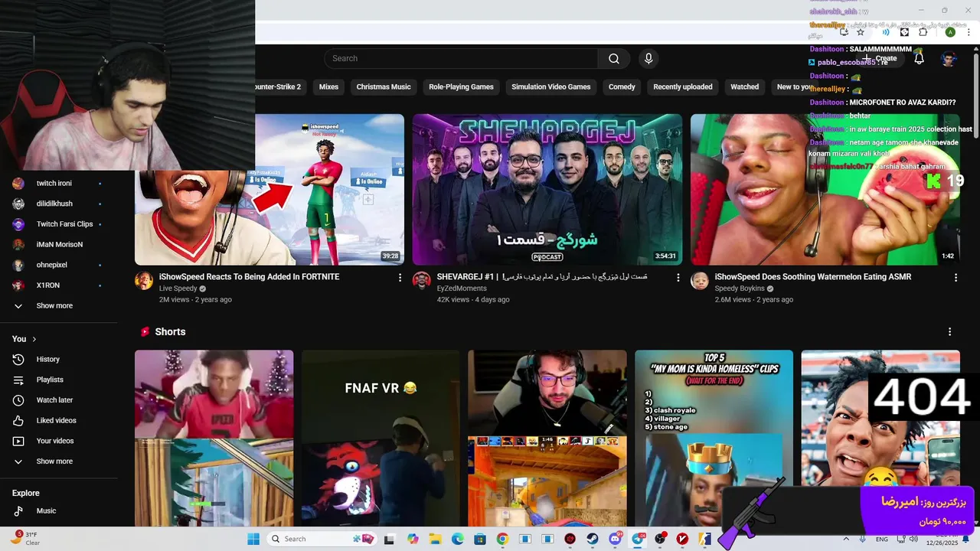This screenshot has width=980, height=551.
Task: Open options for the Watermelon ASMR video
Action: 955,278
